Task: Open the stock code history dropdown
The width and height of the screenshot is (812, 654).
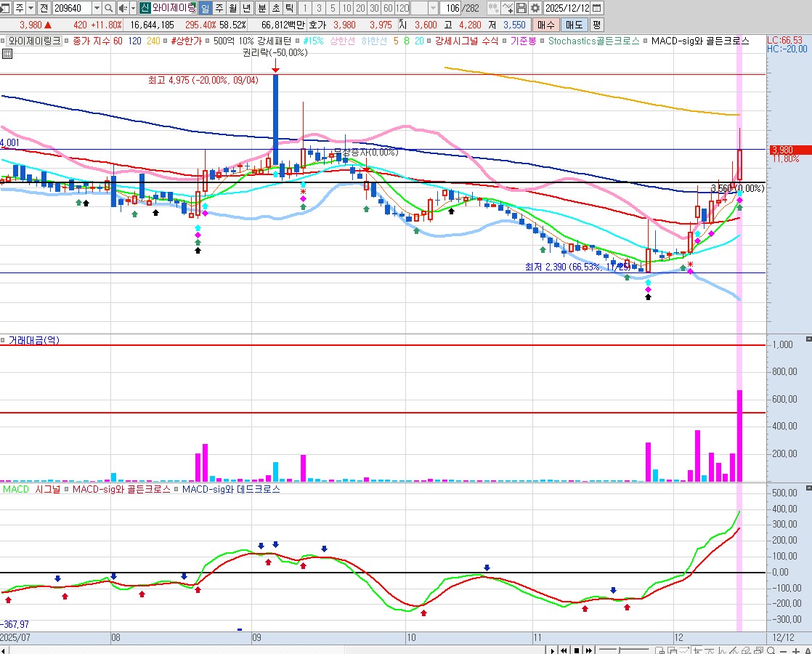Action: click(x=97, y=8)
